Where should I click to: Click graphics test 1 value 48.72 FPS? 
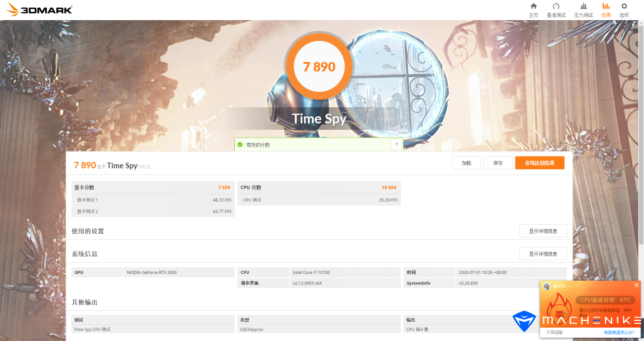click(222, 200)
